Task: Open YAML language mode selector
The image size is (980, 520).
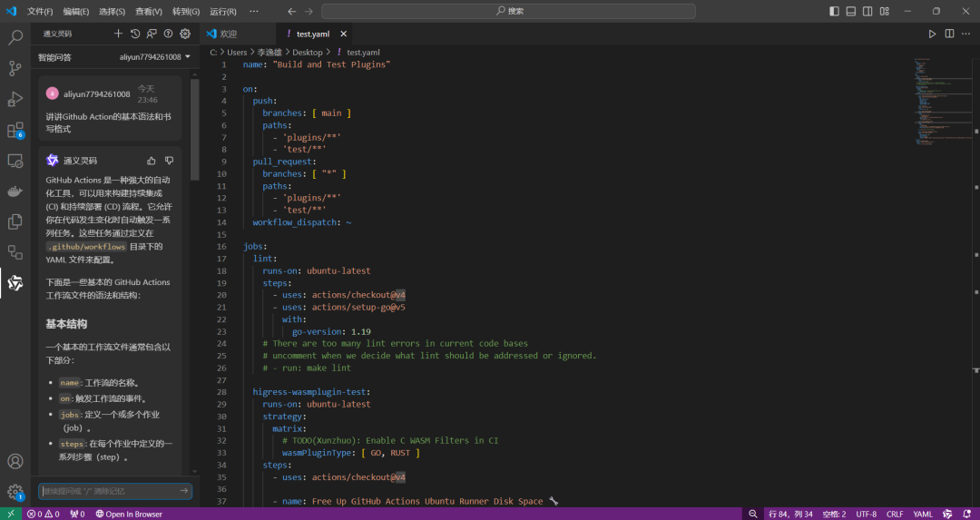Action: (x=922, y=514)
